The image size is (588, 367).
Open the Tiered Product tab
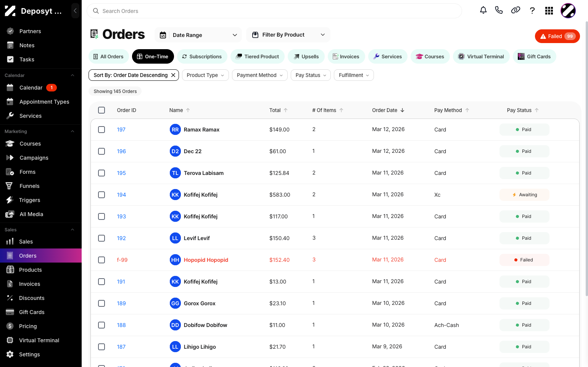coord(257,56)
